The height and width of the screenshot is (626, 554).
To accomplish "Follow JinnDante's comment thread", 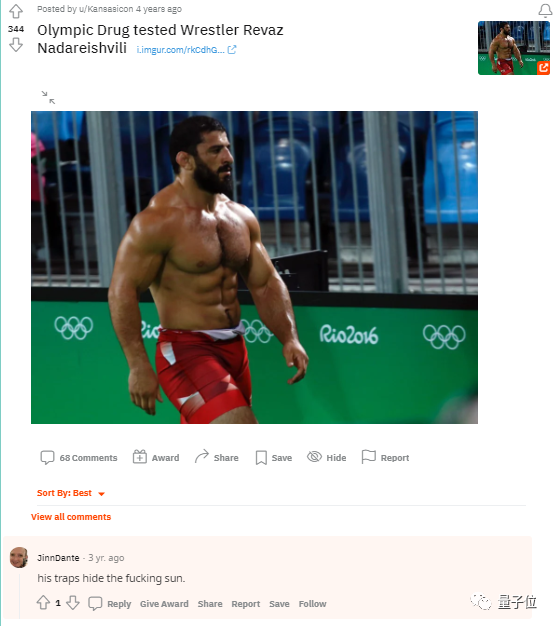I will click(313, 604).
